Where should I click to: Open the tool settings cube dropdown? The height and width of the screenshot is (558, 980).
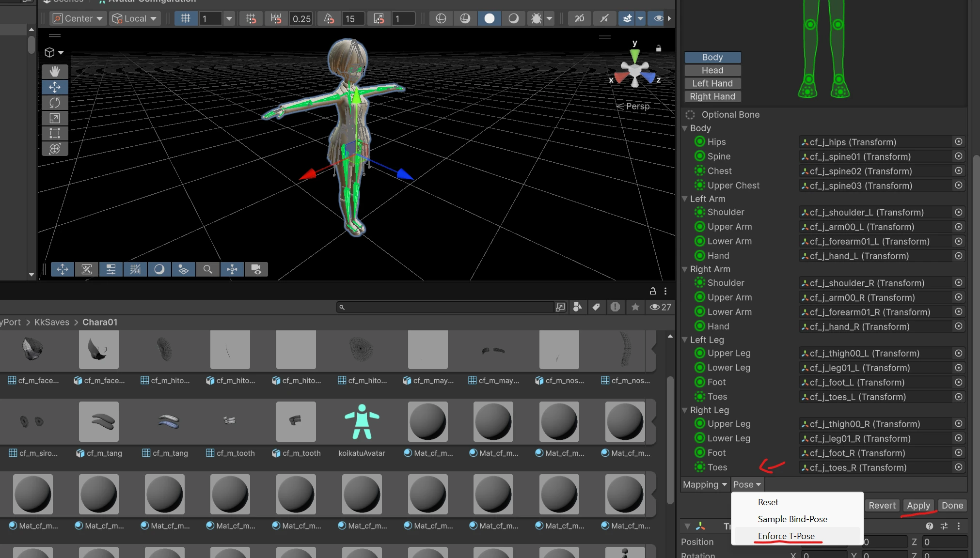pyautogui.click(x=54, y=52)
